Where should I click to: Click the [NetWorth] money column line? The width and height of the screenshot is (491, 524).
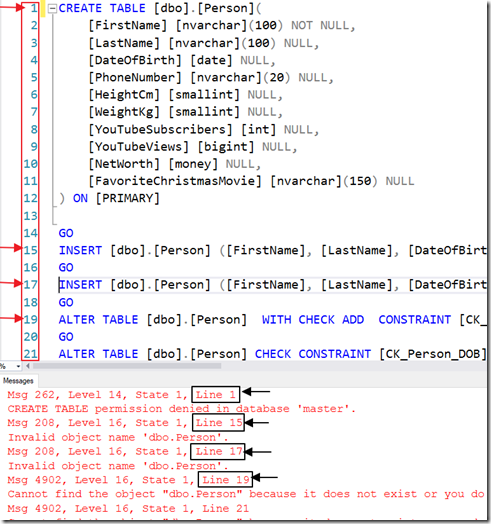tap(174, 164)
